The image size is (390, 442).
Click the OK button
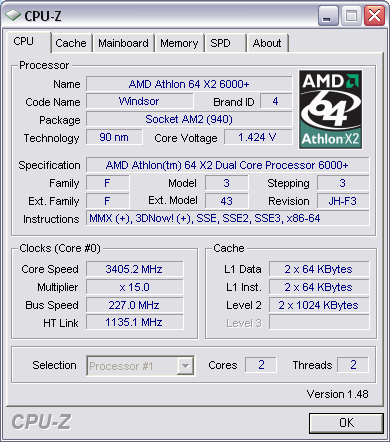(346, 423)
